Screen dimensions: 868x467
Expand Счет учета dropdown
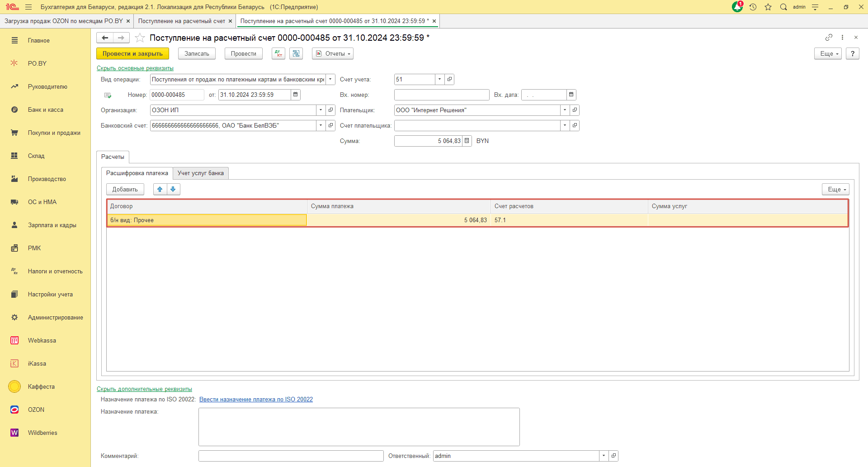(439, 79)
